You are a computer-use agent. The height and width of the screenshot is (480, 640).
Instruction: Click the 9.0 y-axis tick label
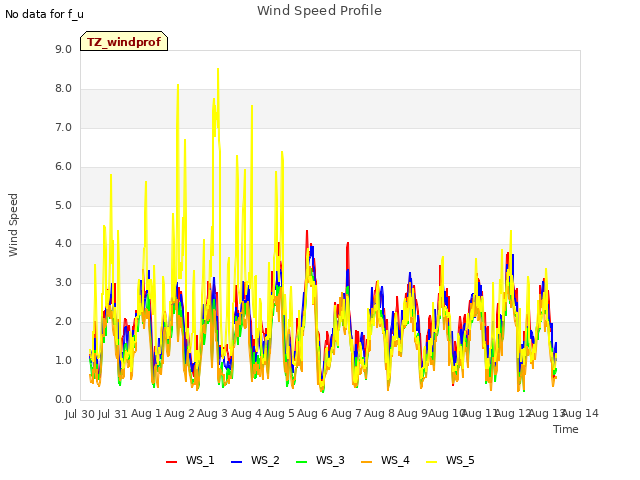[x=63, y=49]
